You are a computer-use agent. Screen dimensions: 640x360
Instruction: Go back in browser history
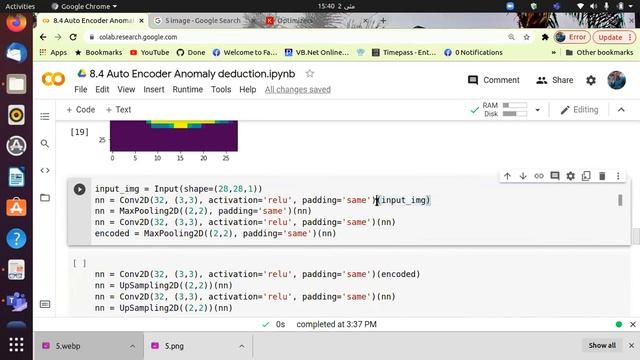pos(43,37)
